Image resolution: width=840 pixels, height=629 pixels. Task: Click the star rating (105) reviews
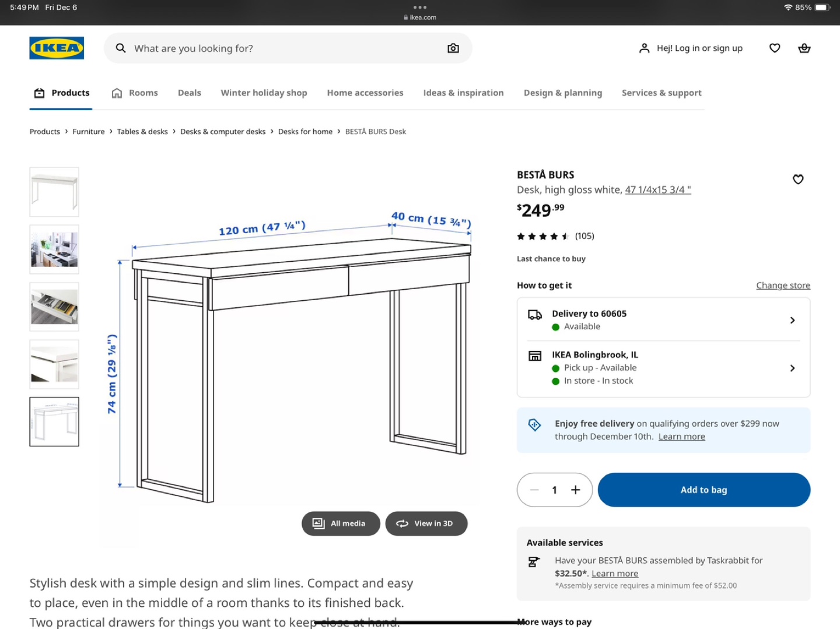click(x=555, y=236)
